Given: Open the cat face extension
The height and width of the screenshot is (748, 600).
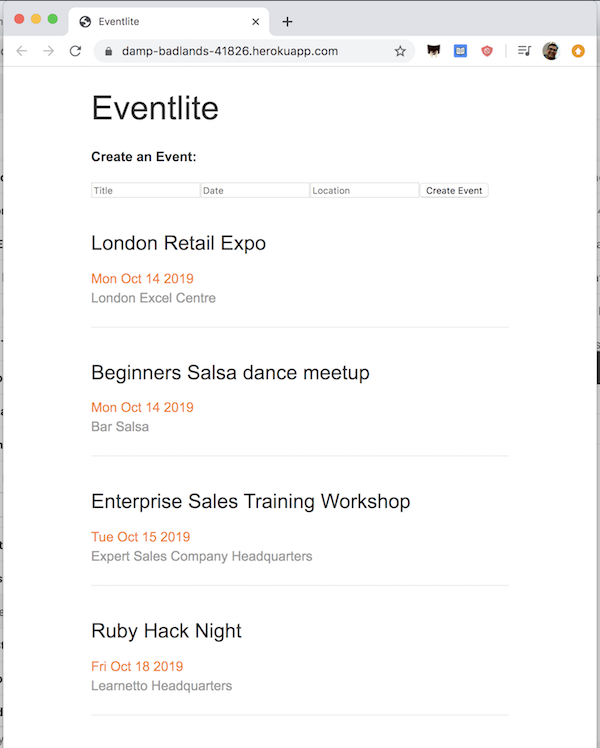Looking at the screenshot, I should click(434, 51).
